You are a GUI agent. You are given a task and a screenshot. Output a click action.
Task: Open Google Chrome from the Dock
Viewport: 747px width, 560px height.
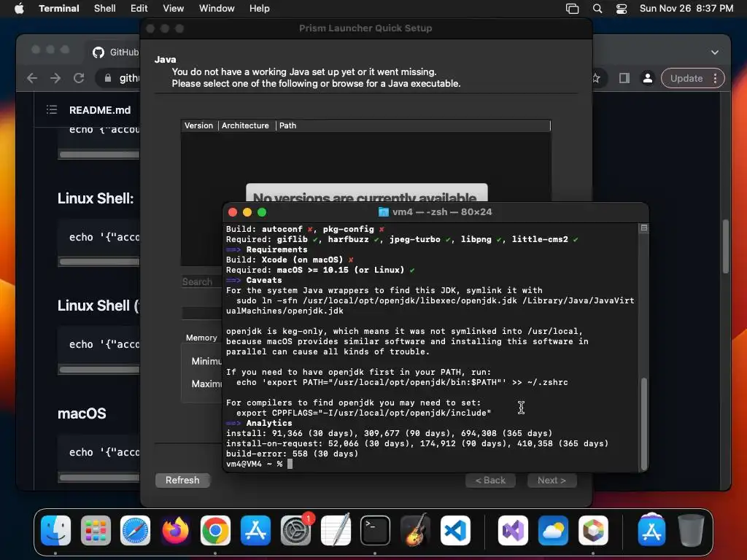pos(215,530)
